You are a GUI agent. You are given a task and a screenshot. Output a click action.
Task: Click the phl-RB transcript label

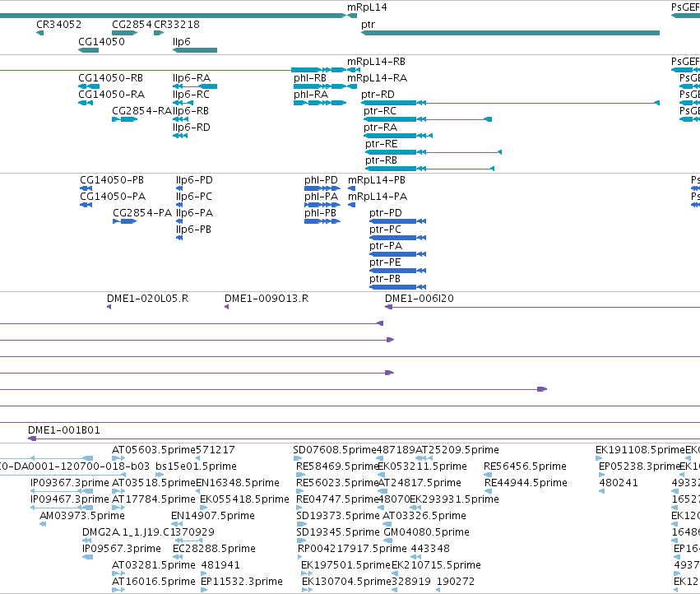tap(310, 78)
